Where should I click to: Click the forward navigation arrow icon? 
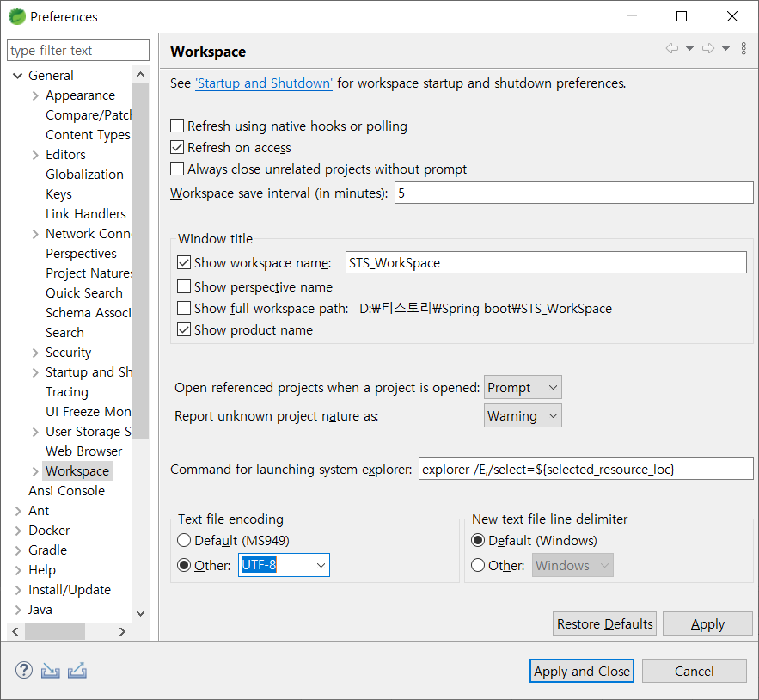[708, 48]
